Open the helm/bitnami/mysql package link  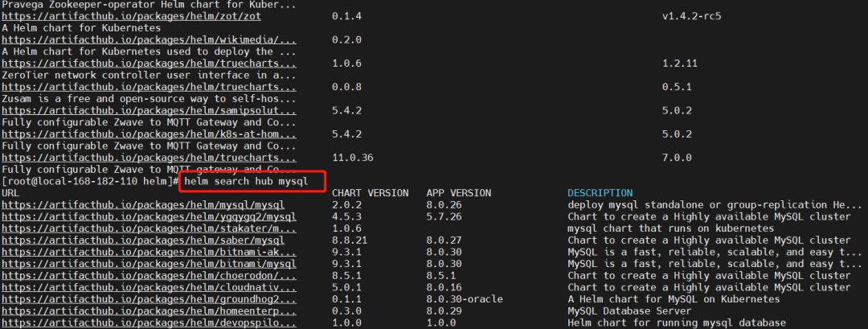[149, 264]
